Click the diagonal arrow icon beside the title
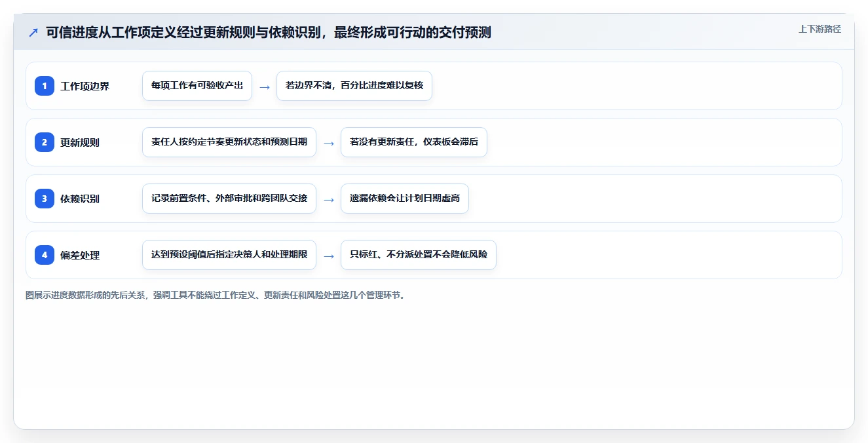This screenshot has width=868, height=443. click(x=33, y=32)
